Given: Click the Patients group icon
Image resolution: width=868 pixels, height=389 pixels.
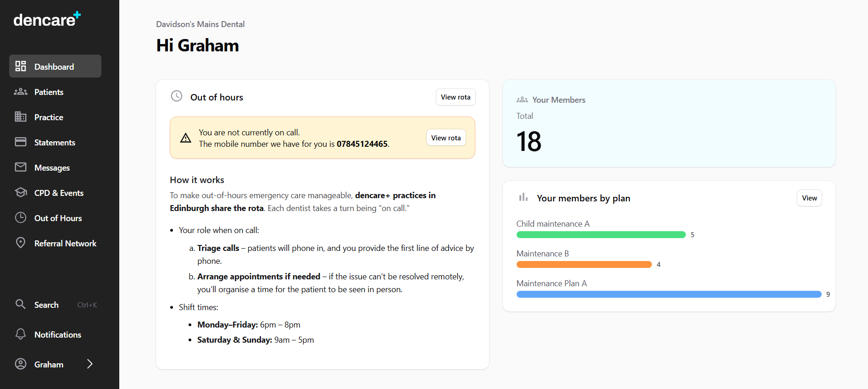Looking at the screenshot, I should coord(21,92).
